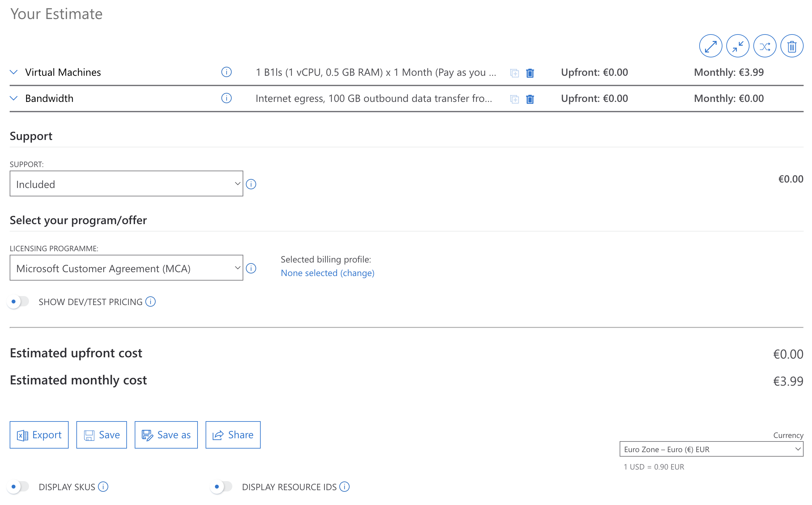Delete the Virtual Machines row

[x=530, y=73]
